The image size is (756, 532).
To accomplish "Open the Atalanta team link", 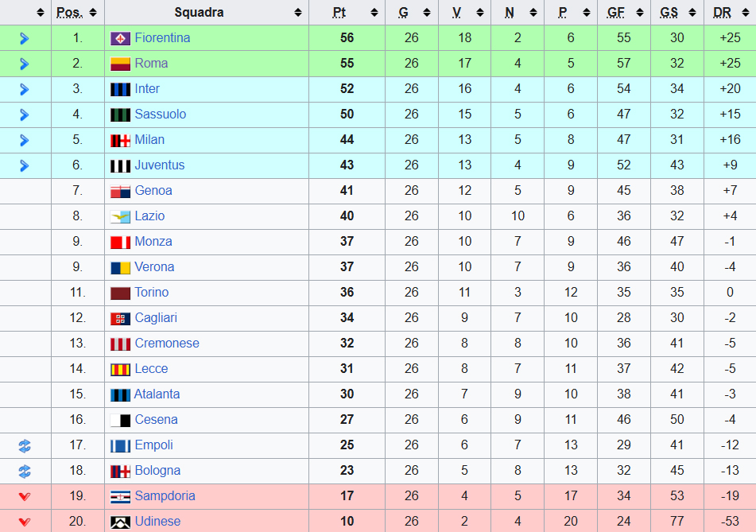I will point(157,394).
